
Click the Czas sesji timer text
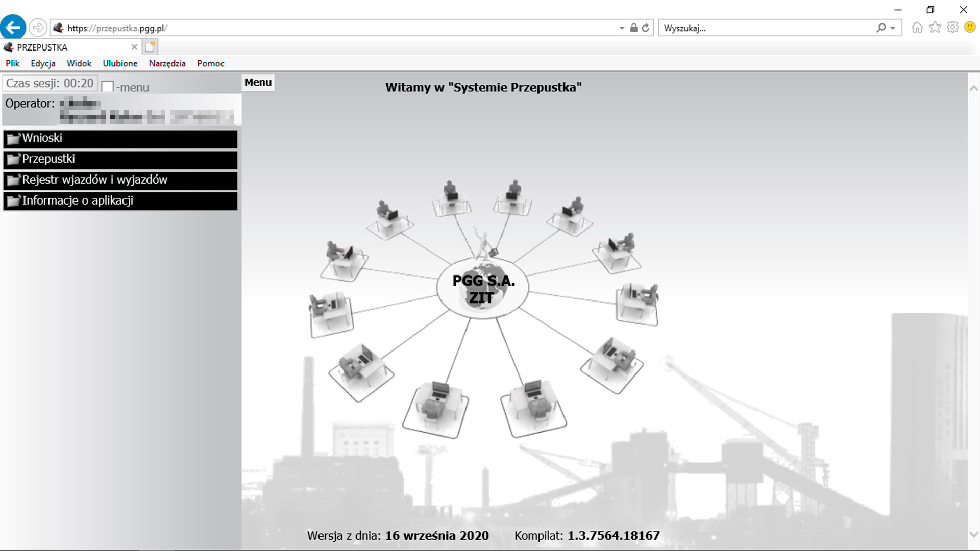[50, 83]
